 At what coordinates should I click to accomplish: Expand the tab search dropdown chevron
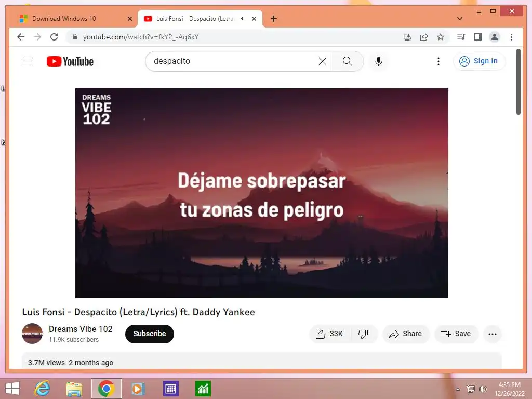point(460,19)
